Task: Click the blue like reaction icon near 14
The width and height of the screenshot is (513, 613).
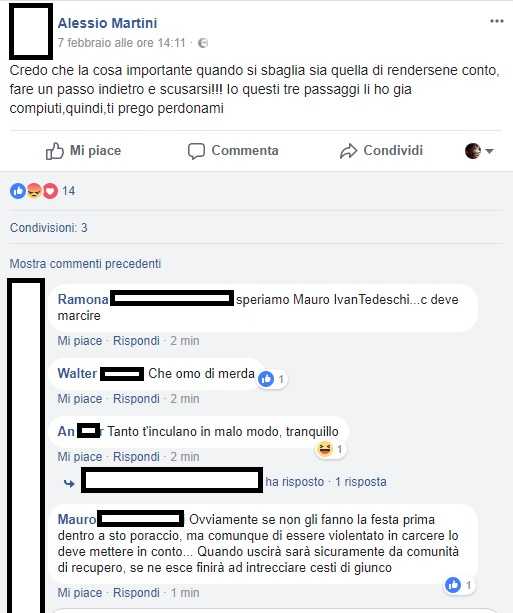Action: point(18,191)
